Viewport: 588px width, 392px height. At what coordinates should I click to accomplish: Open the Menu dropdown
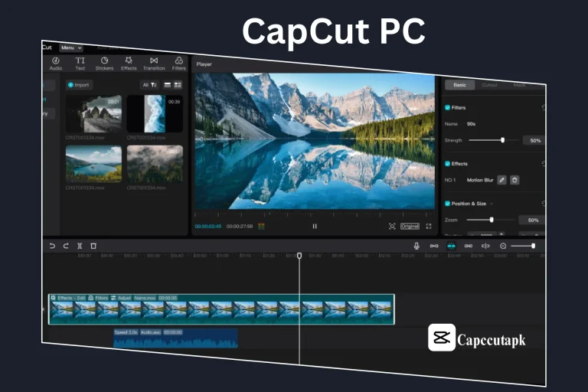pos(71,48)
